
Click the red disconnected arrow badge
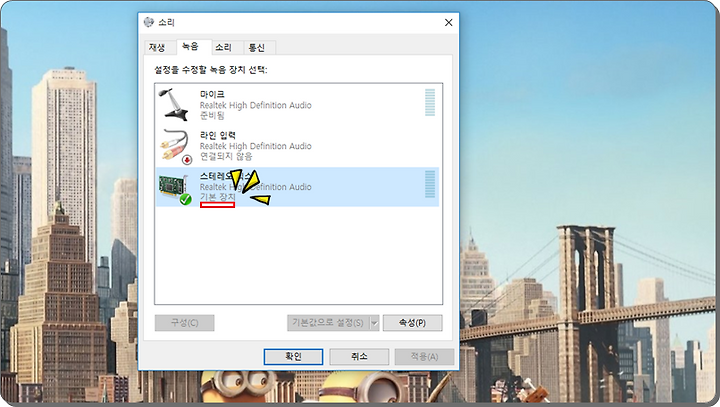187,159
